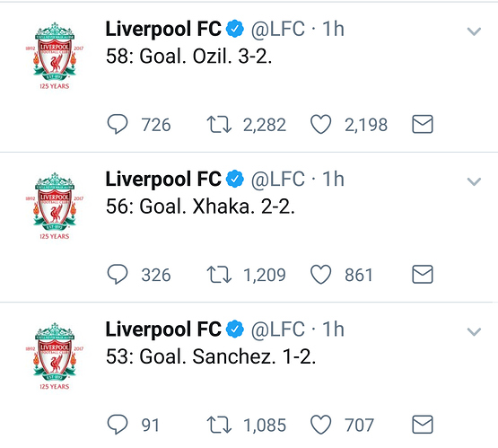Like the Sanchez 1-2 goal tweet

(320, 425)
